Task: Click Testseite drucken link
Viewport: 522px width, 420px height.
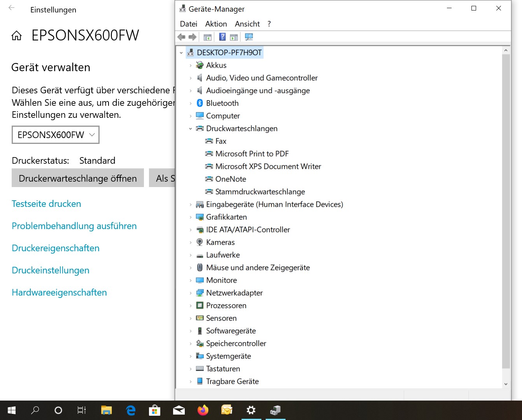Action: 47,204
